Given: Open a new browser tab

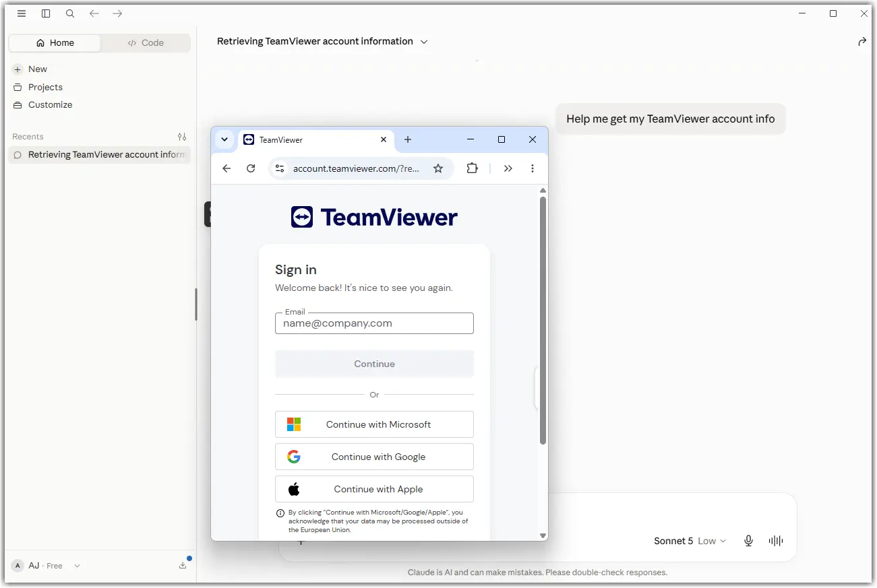Looking at the screenshot, I should [408, 139].
